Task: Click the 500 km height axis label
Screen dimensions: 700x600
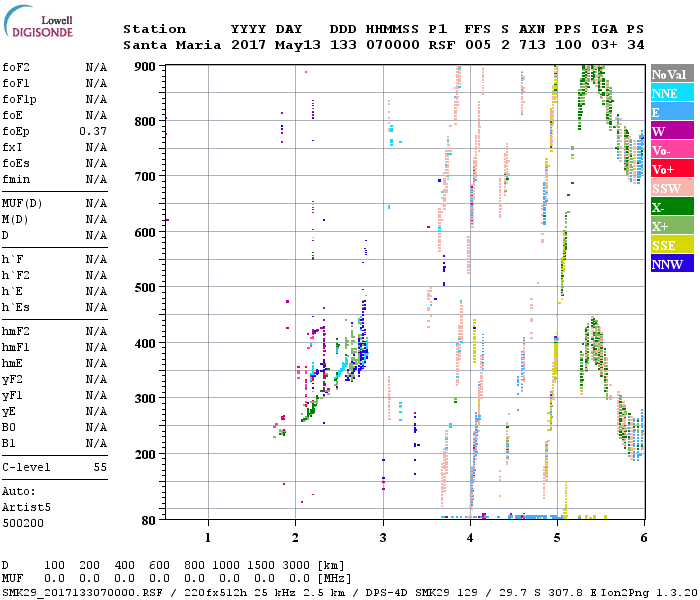Action: (x=145, y=288)
